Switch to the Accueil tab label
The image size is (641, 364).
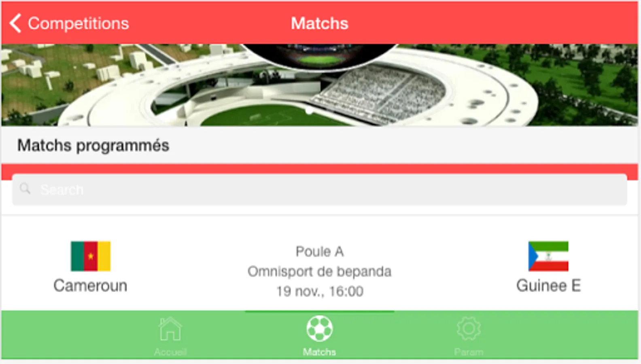coord(170,352)
